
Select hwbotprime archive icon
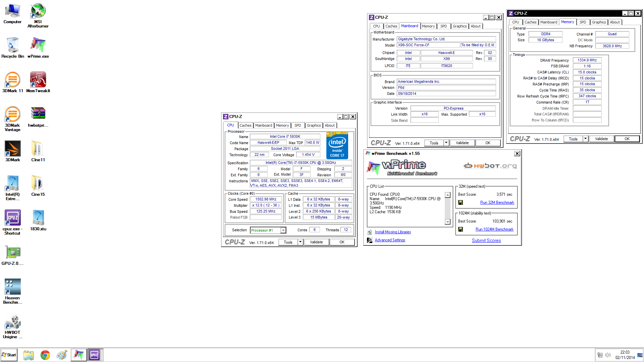[38, 117]
